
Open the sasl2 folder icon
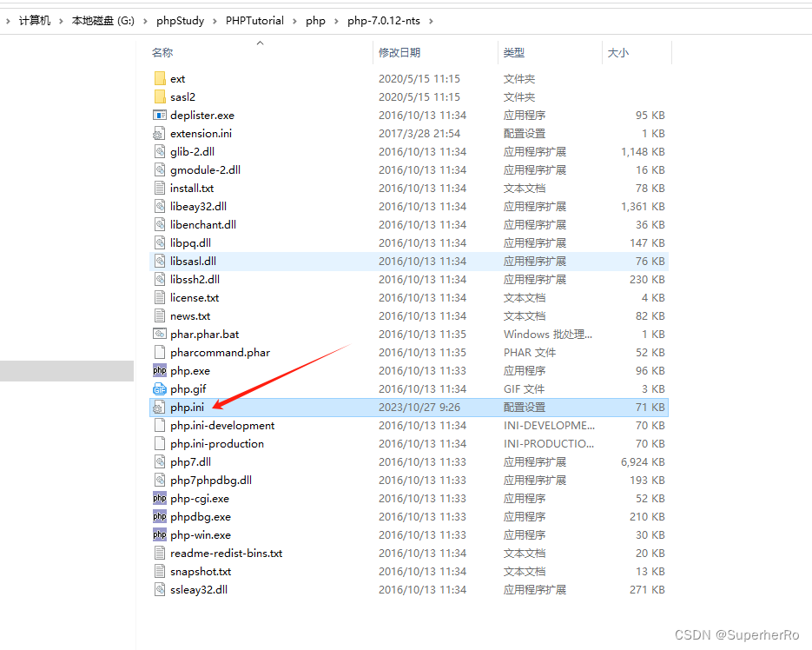tap(160, 96)
